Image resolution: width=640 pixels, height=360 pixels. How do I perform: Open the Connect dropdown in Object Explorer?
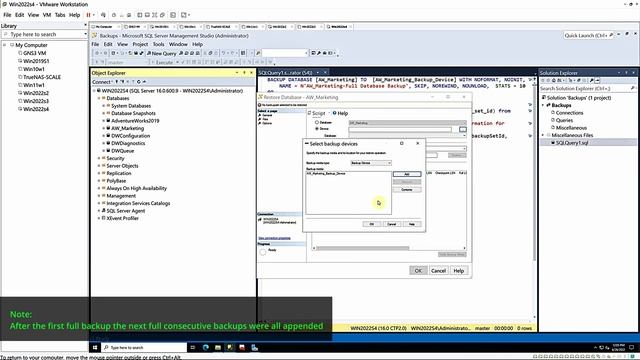(102, 82)
